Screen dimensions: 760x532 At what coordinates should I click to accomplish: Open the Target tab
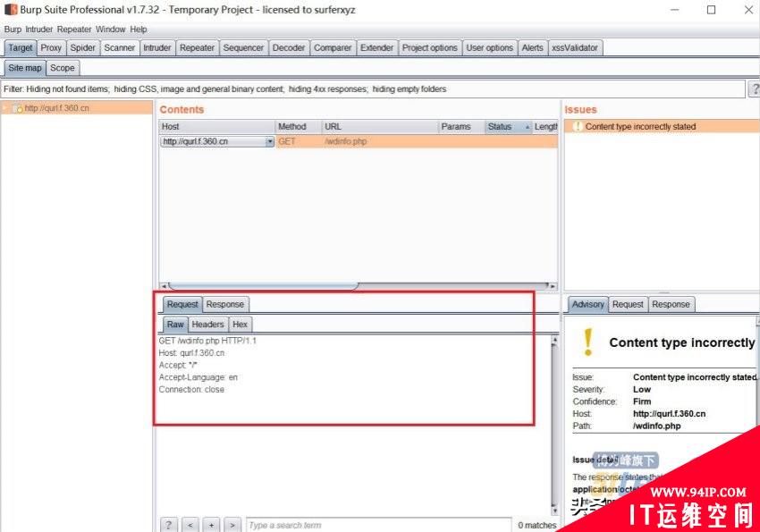point(20,48)
